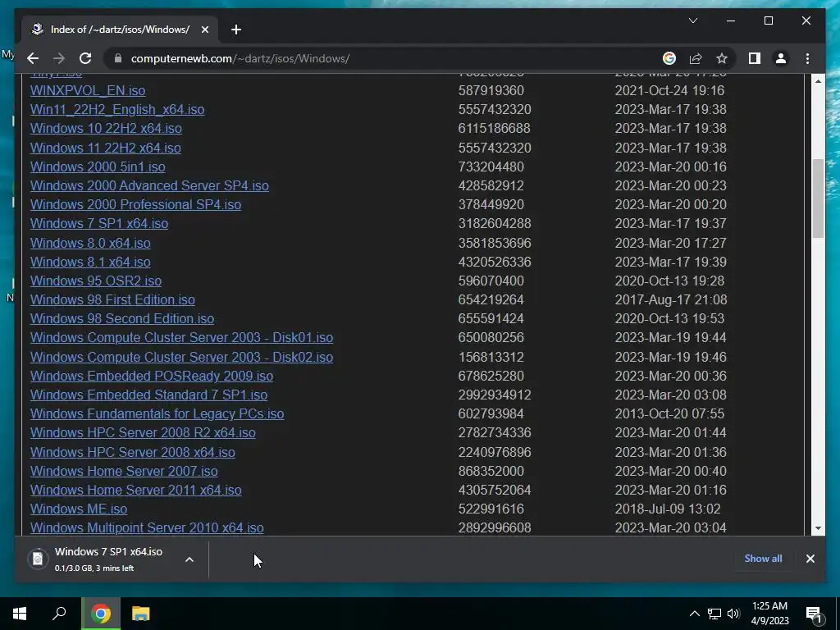The height and width of the screenshot is (630, 840).
Task: Share this page via share icon
Action: click(696, 58)
